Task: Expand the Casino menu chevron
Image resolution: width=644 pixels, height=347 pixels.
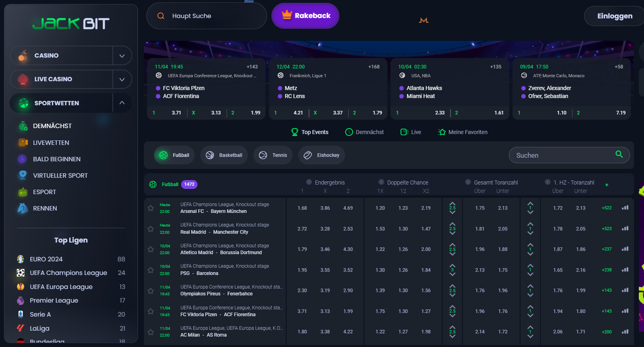Action: 122,56
